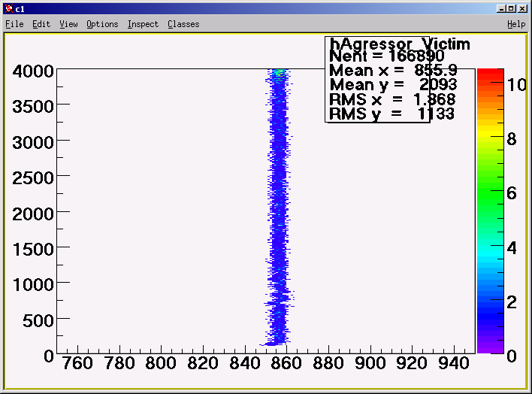Screen dimensions: 532x394
Task: Minimize the c1 canvas window
Action: coord(501,9)
